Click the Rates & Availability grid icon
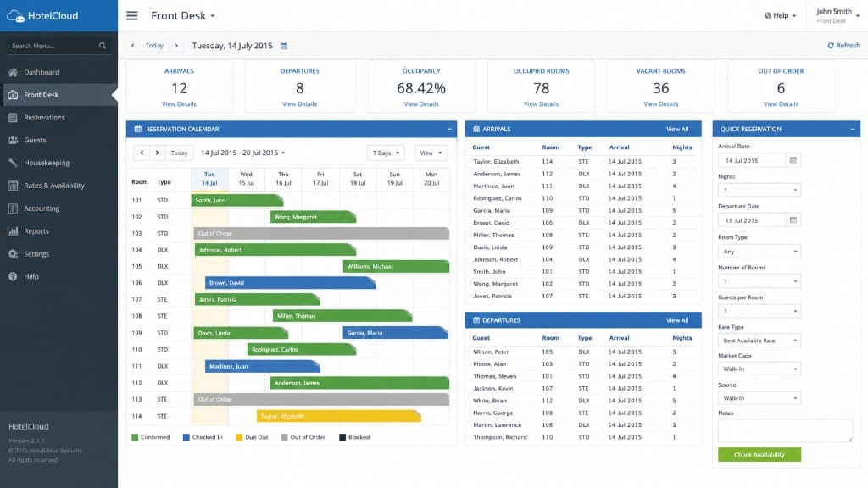This screenshot has height=488, width=868. (x=14, y=186)
